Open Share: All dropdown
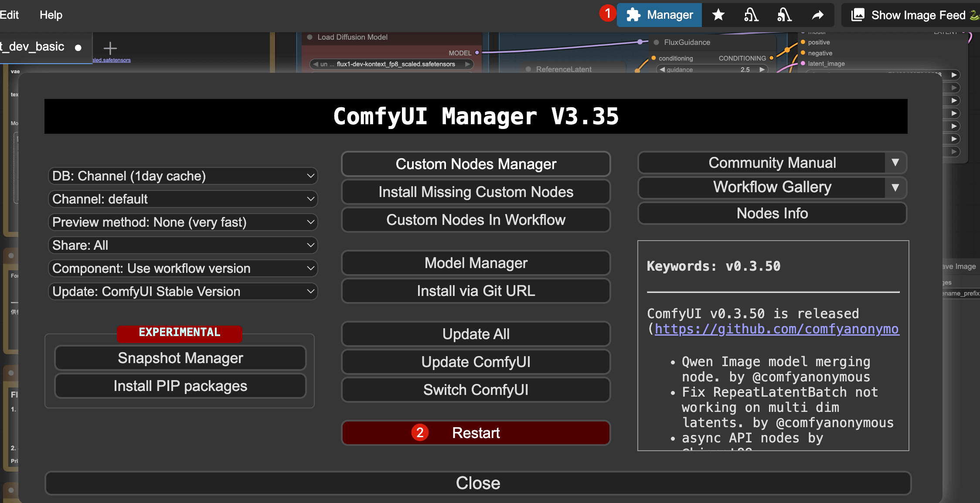980x503 pixels. point(183,245)
